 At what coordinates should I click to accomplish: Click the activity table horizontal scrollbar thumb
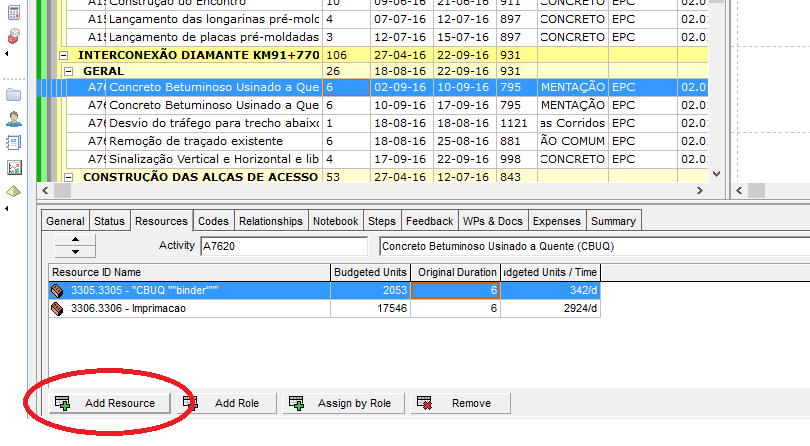click(63, 191)
